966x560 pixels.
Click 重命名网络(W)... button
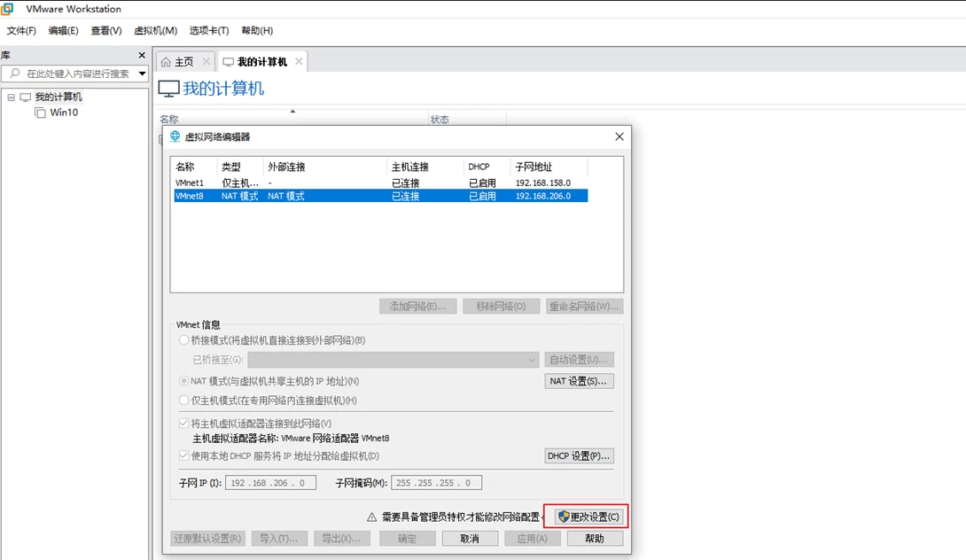584,307
